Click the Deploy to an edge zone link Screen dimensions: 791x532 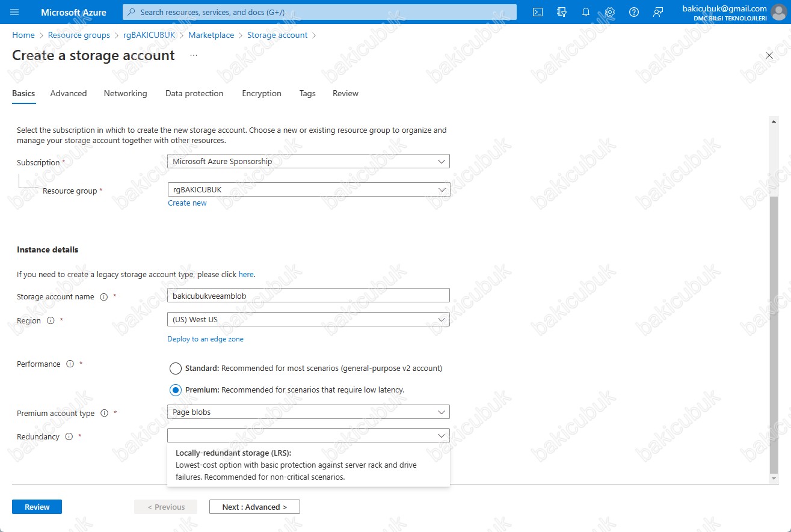pyautogui.click(x=205, y=339)
